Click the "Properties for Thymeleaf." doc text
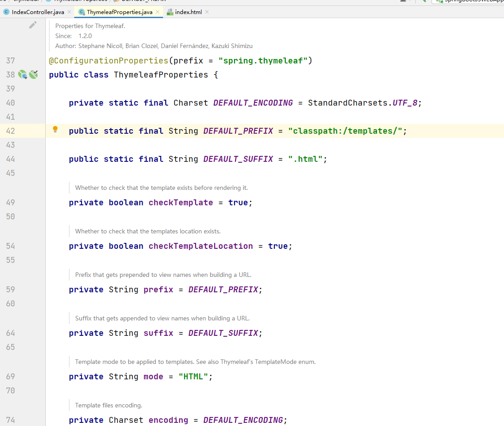Image resolution: width=504 pixels, height=426 pixels. click(90, 26)
